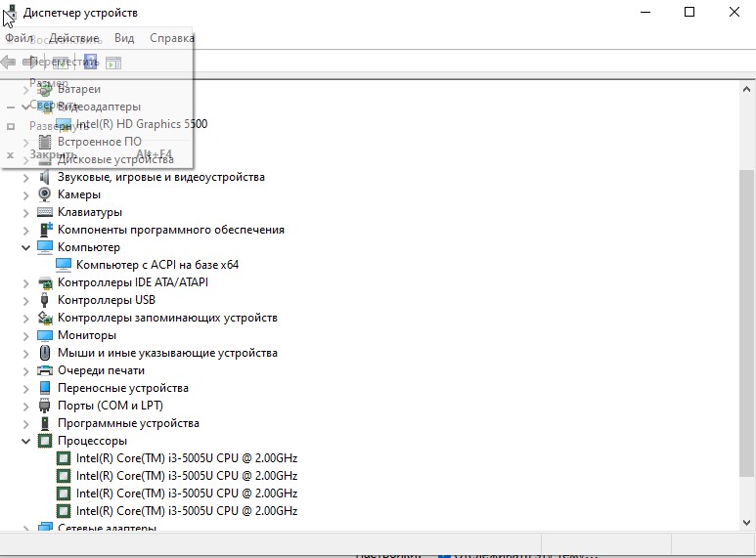Click the Диспетчер устройств title bar icon
This screenshot has width=756, height=558.
pos(10,13)
